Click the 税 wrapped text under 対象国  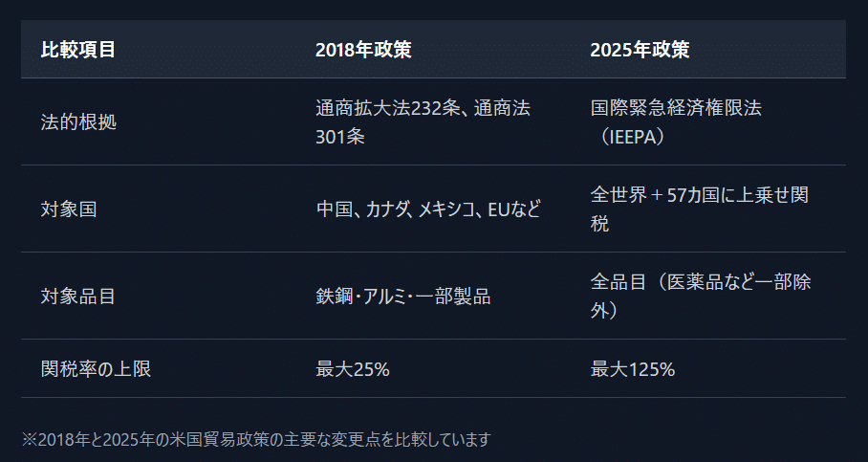coord(599,223)
